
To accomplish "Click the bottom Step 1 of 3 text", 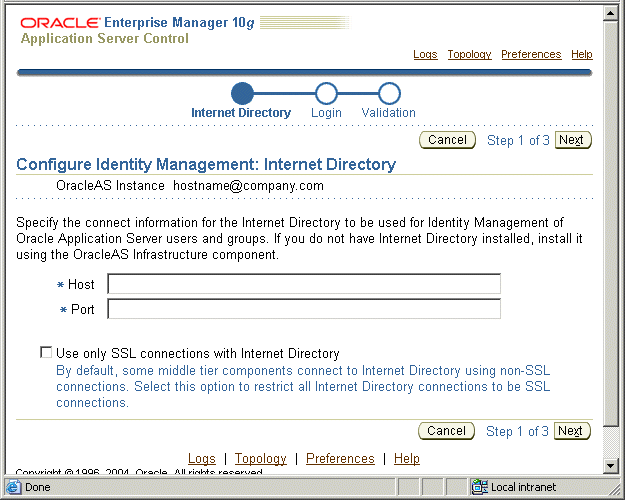I will (x=517, y=431).
